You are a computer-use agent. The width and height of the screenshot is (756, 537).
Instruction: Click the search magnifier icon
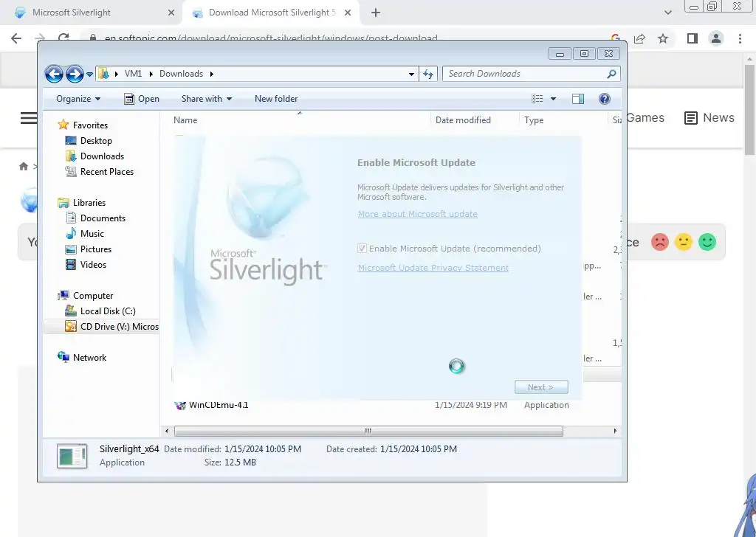(612, 74)
